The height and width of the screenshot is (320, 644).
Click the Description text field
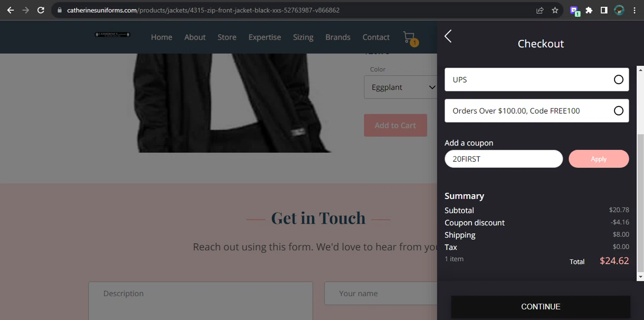tap(200, 301)
